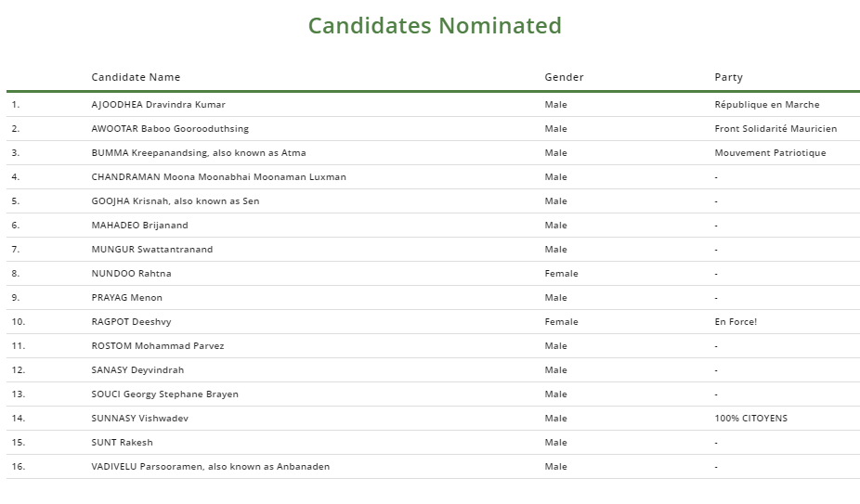The height and width of the screenshot is (504, 860).
Task: Click the En Force! party label
Action: click(736, 322)
